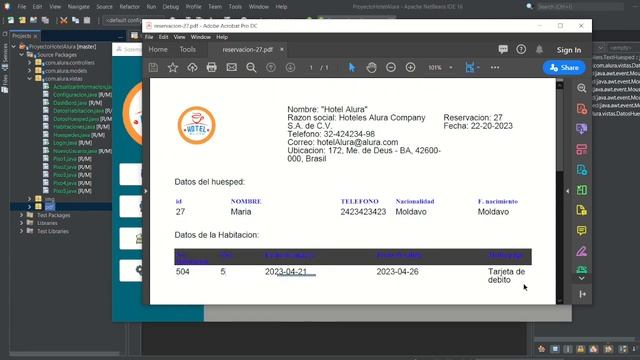Click NetBeans New Project toolbar icon
640x360 pixels.
pos(22,20)
